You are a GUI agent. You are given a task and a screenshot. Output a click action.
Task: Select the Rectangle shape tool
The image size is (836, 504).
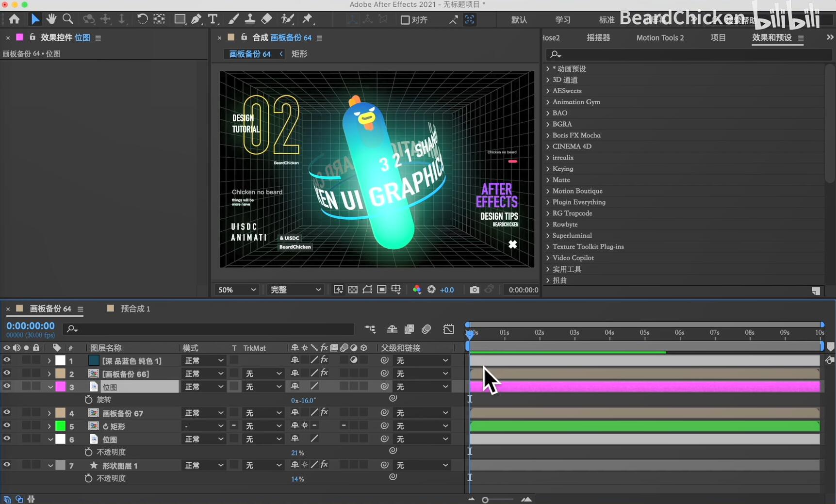coord(180,19)
